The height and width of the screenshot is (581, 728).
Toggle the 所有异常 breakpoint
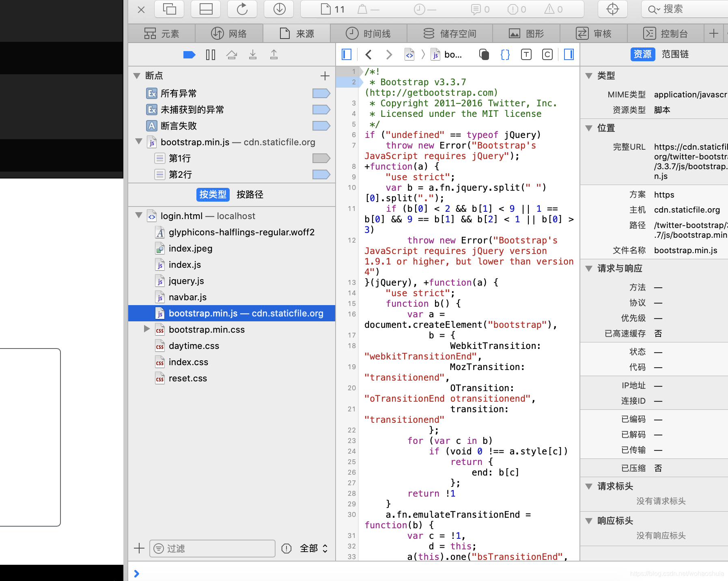321,93
